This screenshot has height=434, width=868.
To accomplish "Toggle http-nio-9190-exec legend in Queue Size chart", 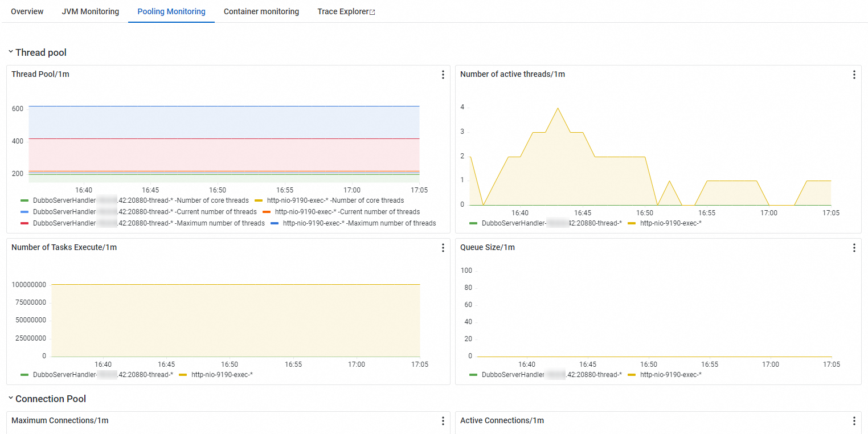I will click(x=665, y=375).
